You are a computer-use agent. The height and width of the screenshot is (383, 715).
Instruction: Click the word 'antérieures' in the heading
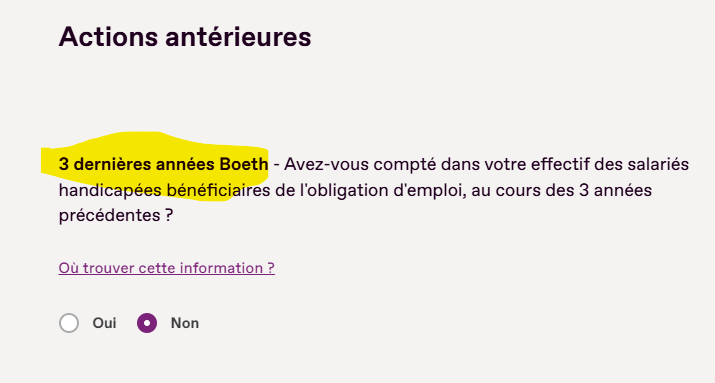pyautogui.click(x=238, y=37)
